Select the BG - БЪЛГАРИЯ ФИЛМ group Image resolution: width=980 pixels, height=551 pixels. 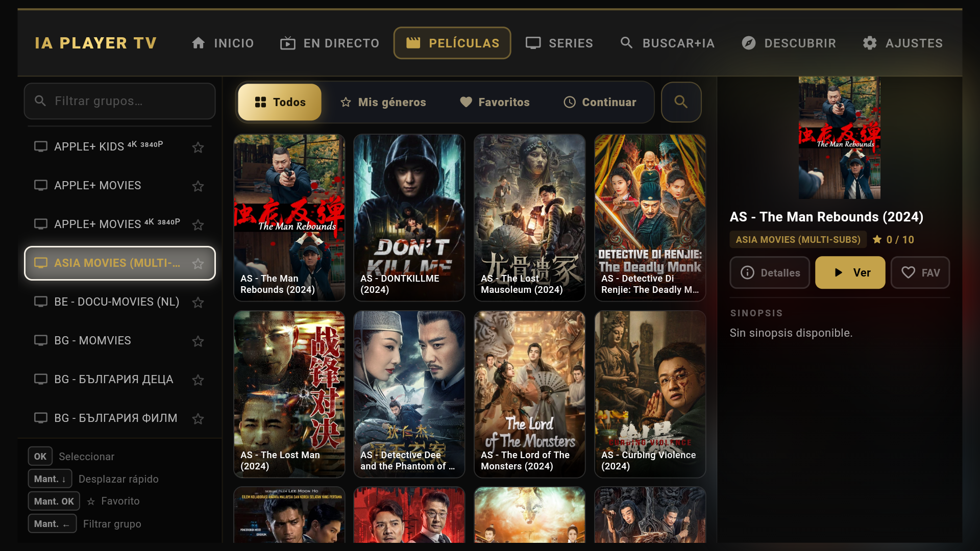pyautogui.click(x=119, y=418)
